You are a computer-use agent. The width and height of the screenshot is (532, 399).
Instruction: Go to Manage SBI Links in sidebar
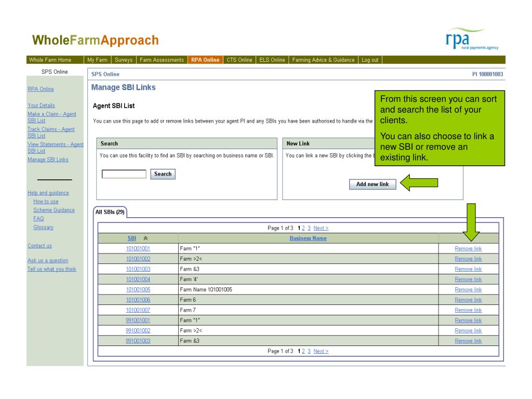48,159
